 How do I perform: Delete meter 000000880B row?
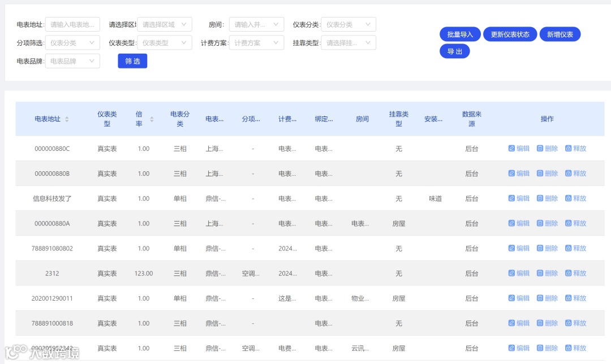(547, 174)
